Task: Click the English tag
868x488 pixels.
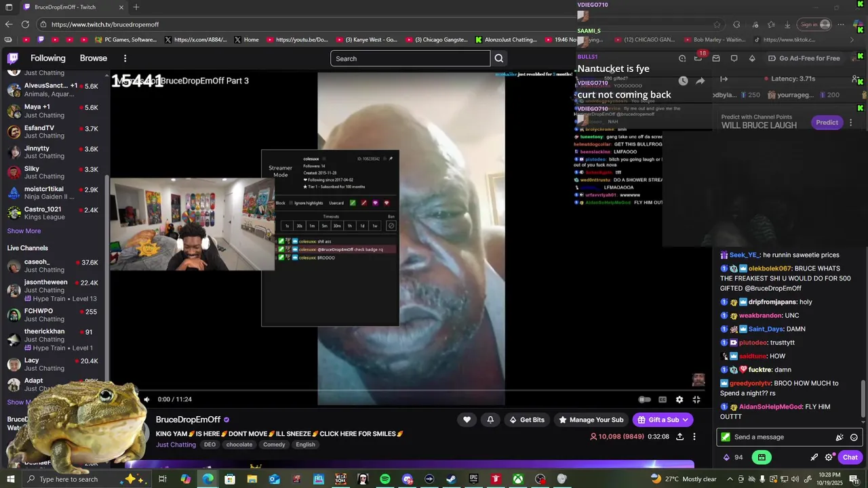Action: [x=305, y=445]
